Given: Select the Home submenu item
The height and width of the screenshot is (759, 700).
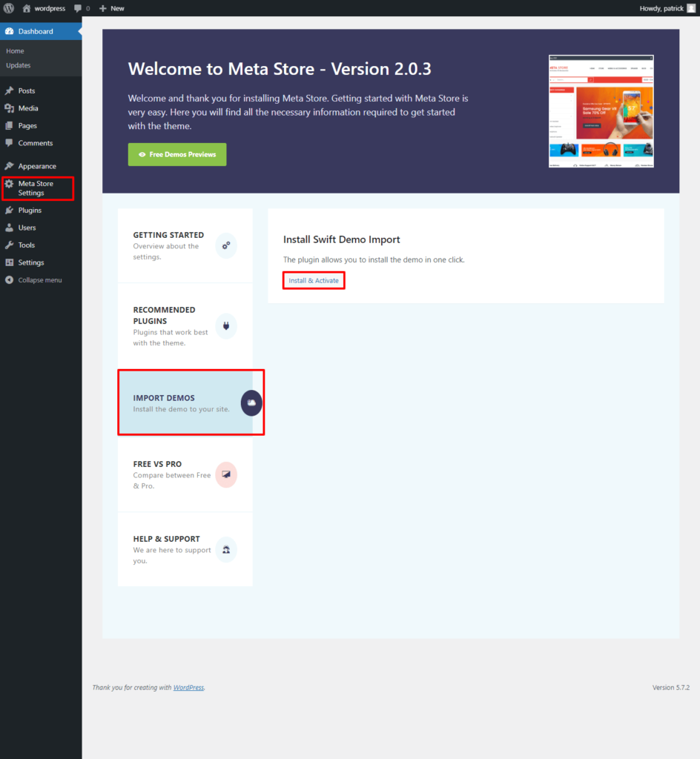Looking at the screenshot, I should pos(15,51).
